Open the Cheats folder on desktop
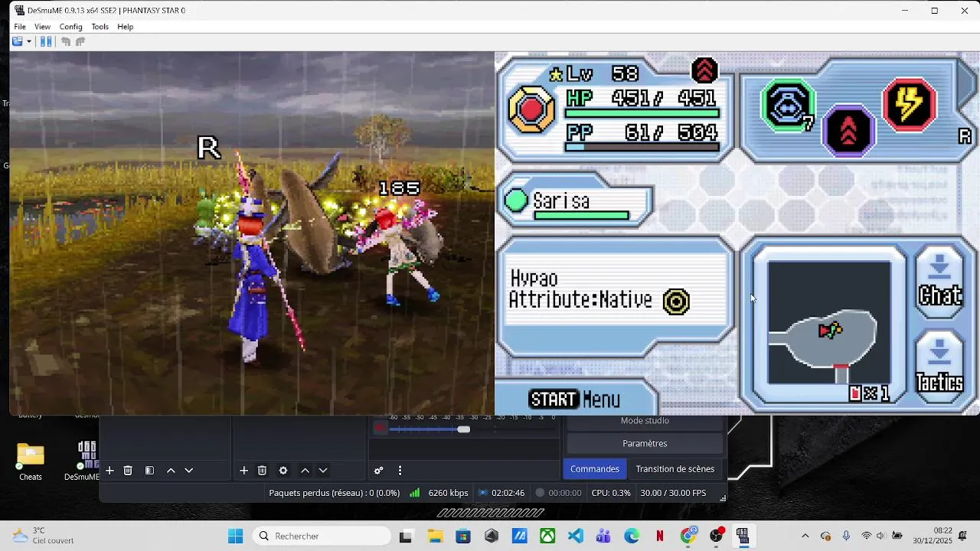 (31, 461)
